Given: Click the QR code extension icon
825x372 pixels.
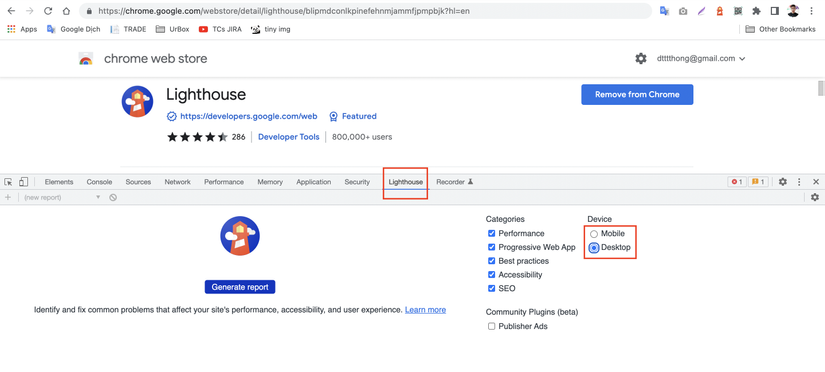Looking at the screenshot, I should pyautogui.click(x=738, y=11).
